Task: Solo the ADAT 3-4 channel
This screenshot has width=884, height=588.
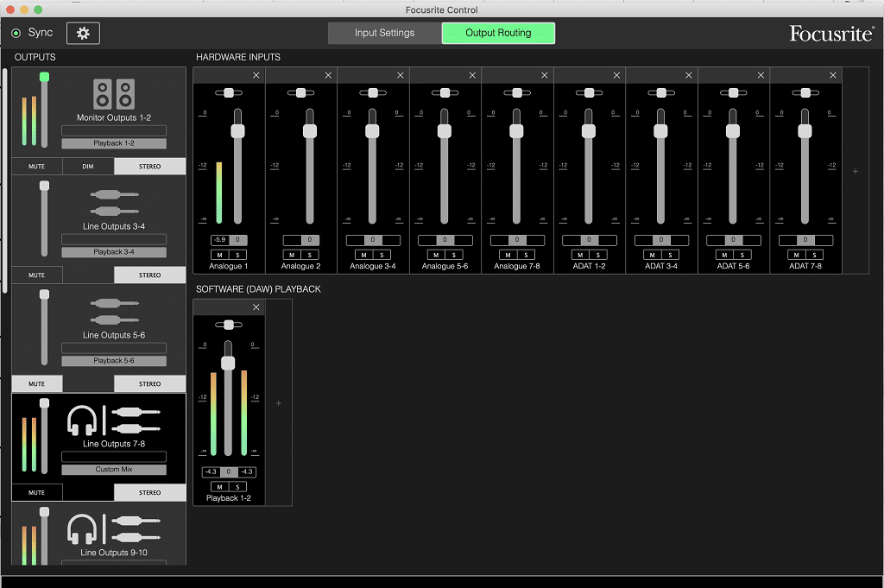Action: tap(671, 255)
